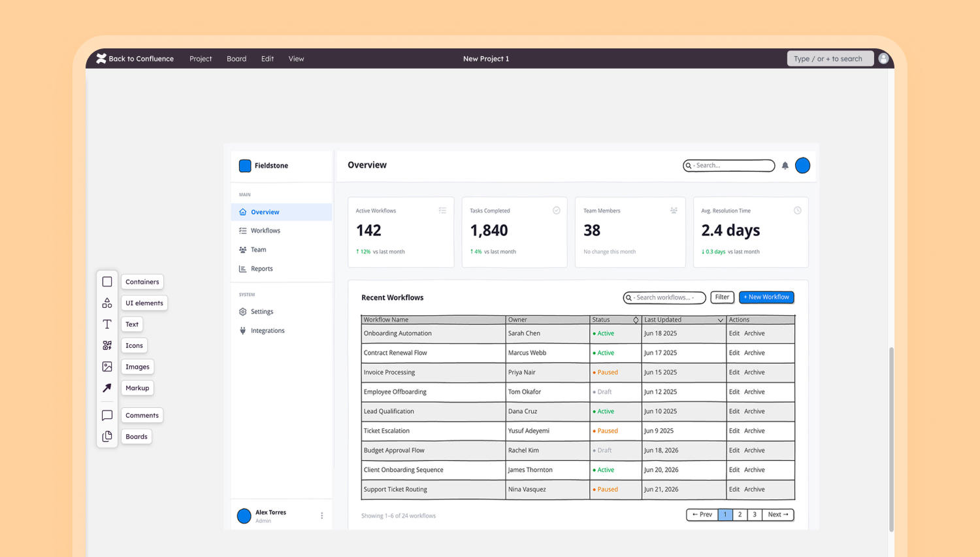Click the Filter button

click(x=722, y=297)
